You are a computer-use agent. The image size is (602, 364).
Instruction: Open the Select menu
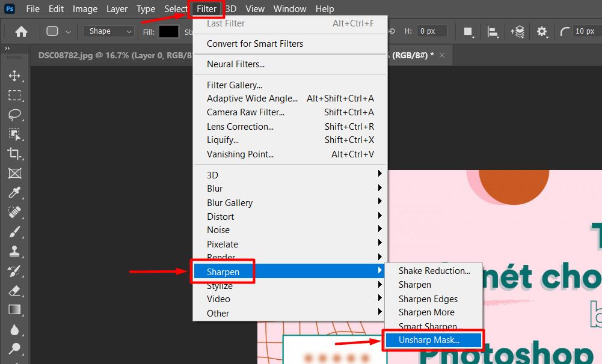(176, 9)
